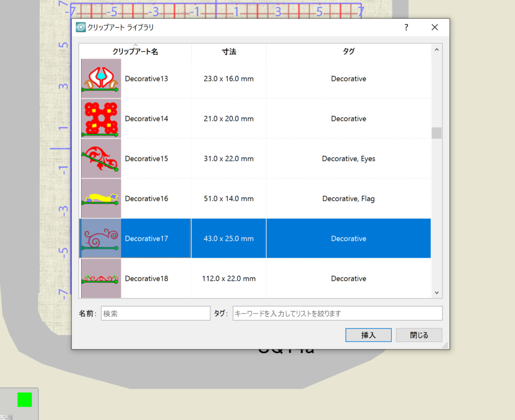515x420 pixels.
Task: Sort by クリップアート名 column header
Action: click(135, 51)
